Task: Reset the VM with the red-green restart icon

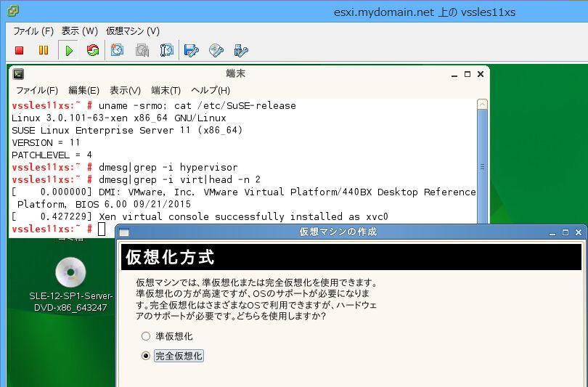Action: click(x=92, y=50)
